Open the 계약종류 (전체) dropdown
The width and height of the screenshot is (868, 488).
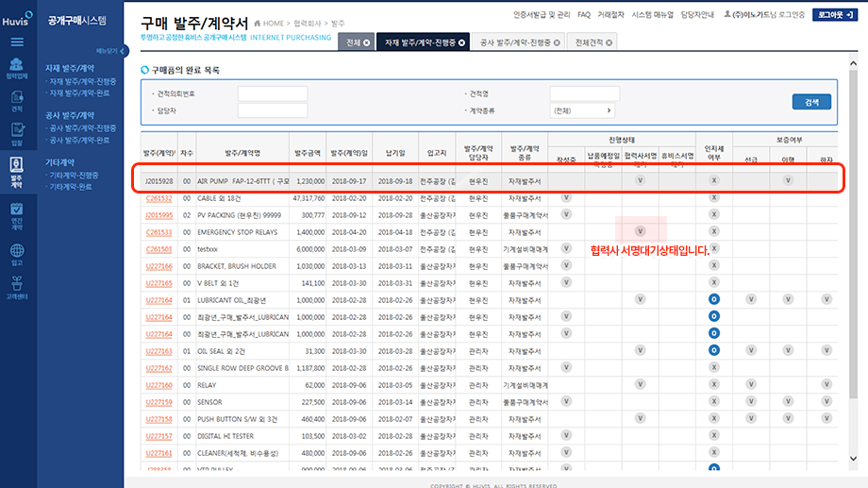coord(582,110)
